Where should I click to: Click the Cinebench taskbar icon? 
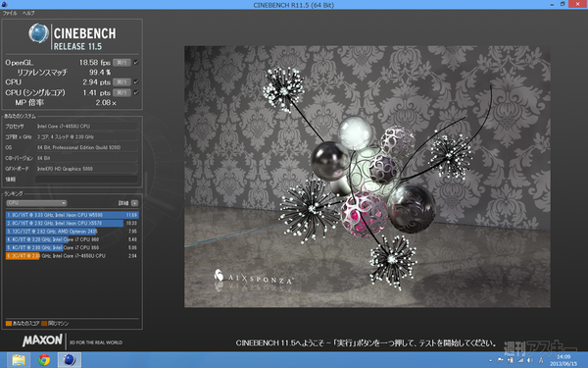pyautogui.click(x=70, y=360)
